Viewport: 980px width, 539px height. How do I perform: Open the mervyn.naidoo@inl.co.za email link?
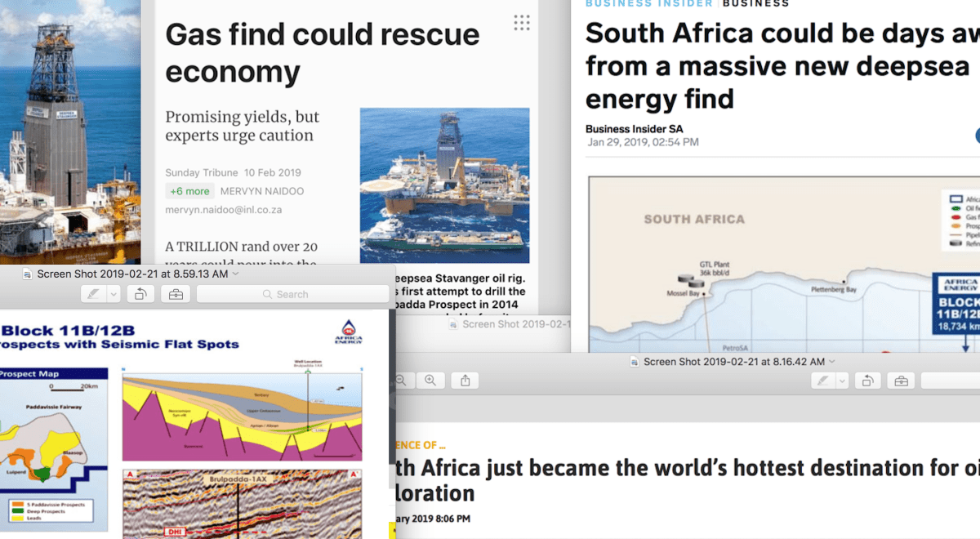click(x=223, y=210)
